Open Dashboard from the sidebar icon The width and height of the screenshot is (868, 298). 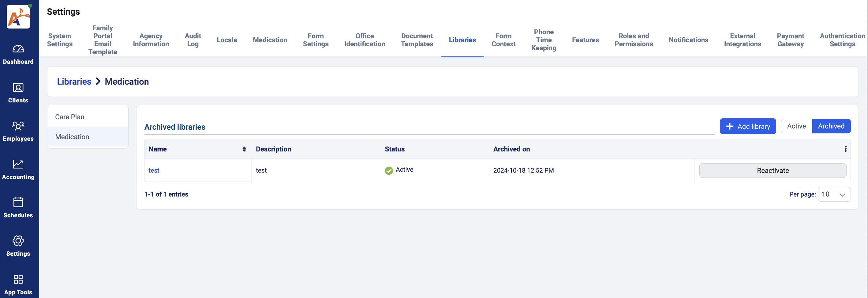coord(18,49)
